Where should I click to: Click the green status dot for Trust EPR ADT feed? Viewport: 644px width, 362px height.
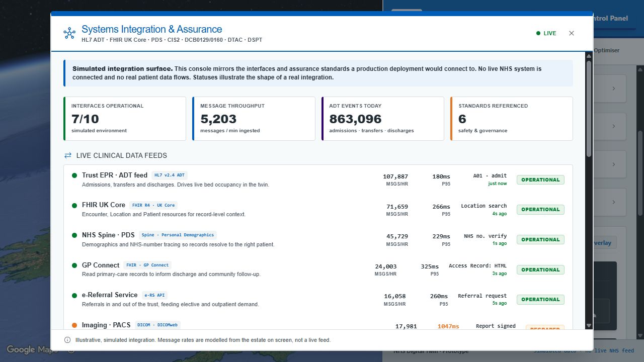pyautogui.click(x=74, y=175)
